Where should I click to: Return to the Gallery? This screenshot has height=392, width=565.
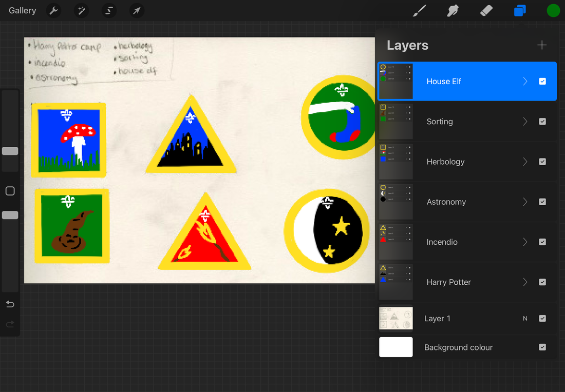(x=22, y=10)
